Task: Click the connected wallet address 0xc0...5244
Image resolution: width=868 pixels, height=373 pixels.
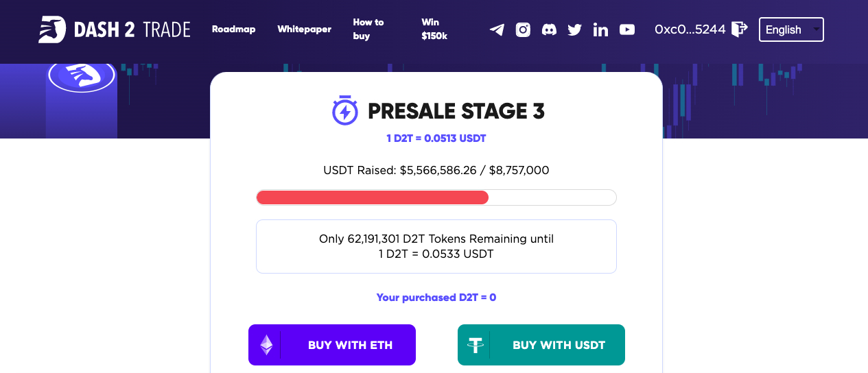Action: 690,29
